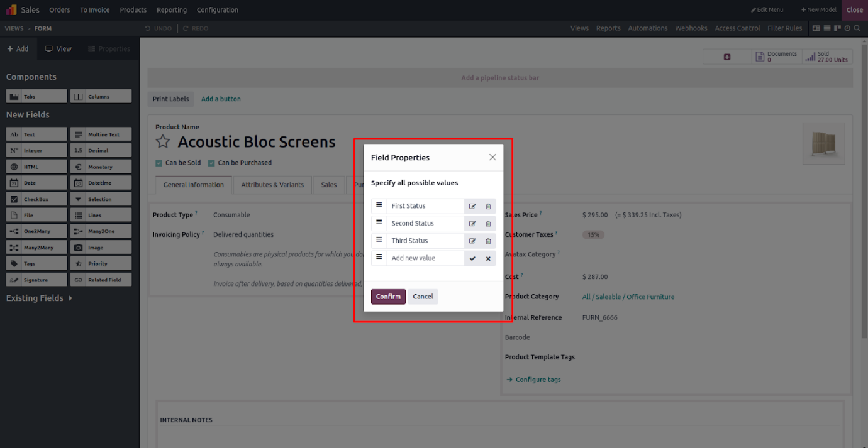
Task: Choose the Tags field type
Action: click(x=36, y=264)
